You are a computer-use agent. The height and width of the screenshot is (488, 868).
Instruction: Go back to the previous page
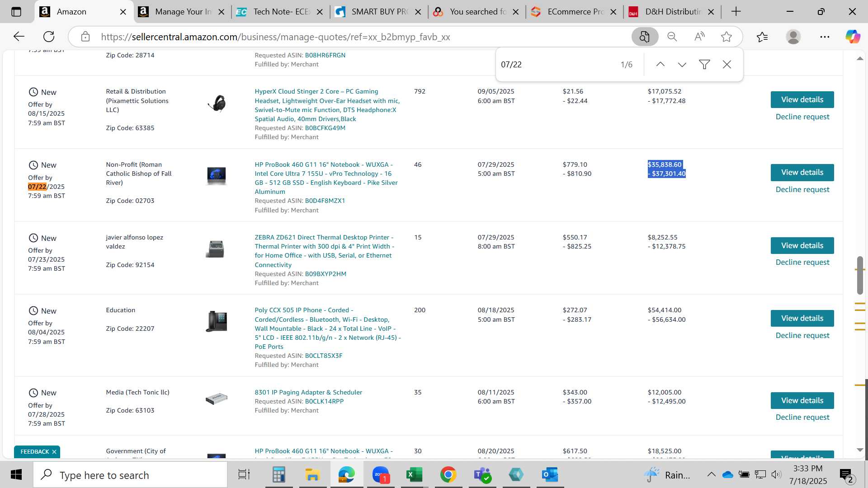[x=19, y=37]
